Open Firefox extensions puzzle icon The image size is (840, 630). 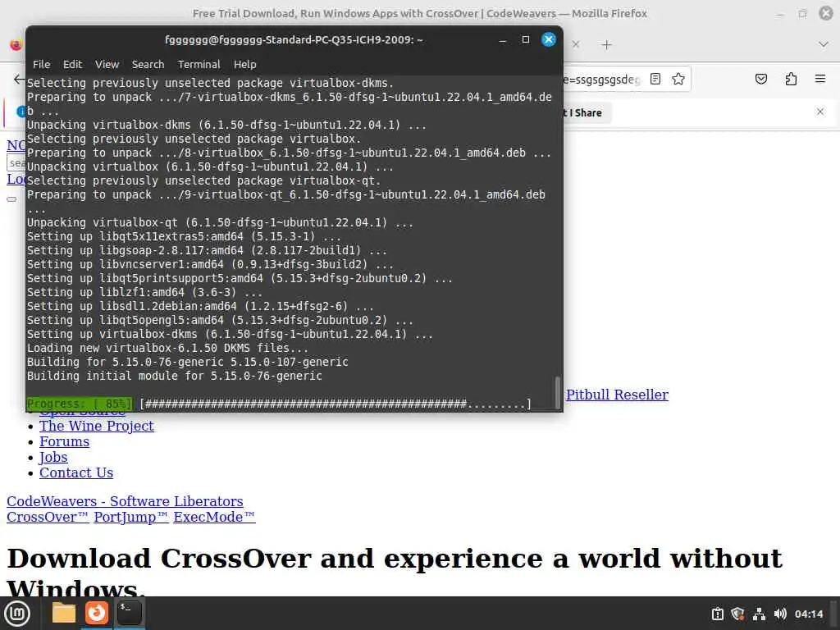791,80
